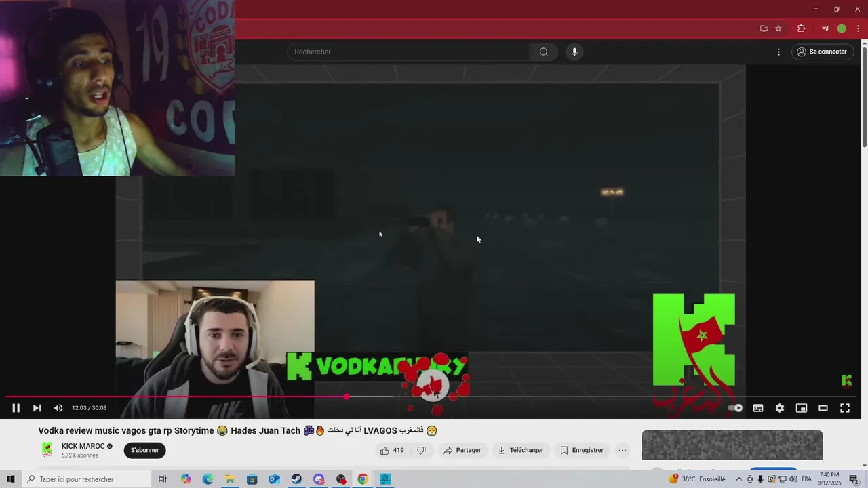This screenshot has width=868, height=488.
Task: Launch Copilot from the taskbar
Action: [186, 479]
